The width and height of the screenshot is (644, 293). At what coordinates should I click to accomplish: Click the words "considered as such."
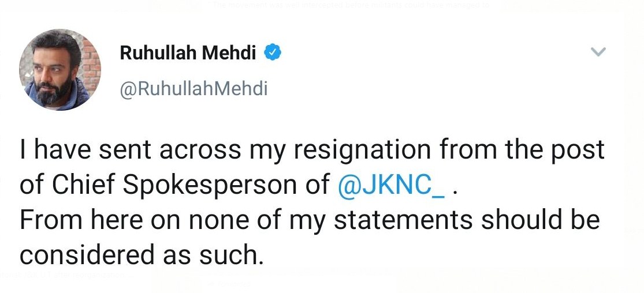click(141, 255)
